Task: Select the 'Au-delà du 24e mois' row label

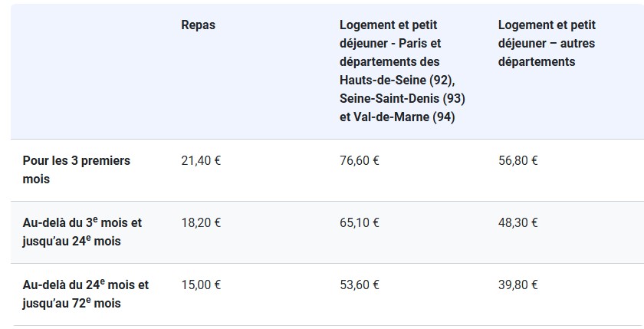Action: (86, 294)
